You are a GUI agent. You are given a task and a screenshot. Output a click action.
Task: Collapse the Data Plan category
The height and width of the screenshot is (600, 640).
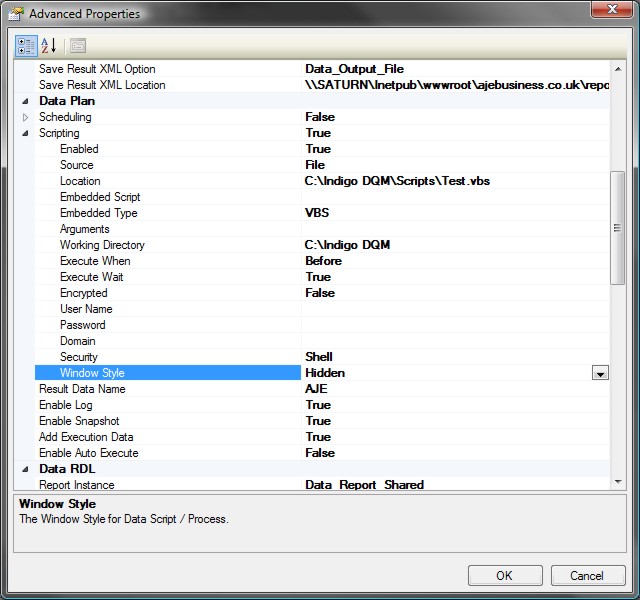click(25, 101)
